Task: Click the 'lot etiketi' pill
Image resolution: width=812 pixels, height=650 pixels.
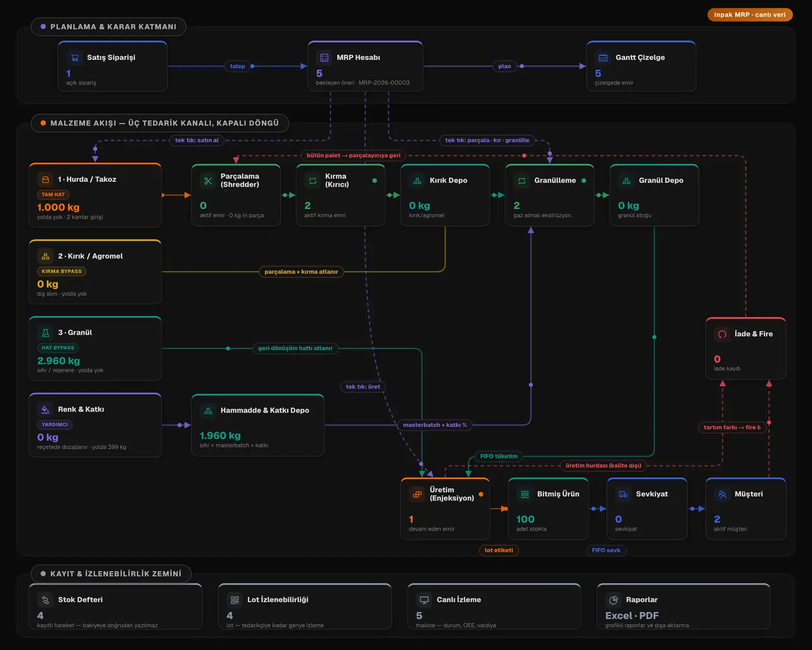Action: [499, 551]
